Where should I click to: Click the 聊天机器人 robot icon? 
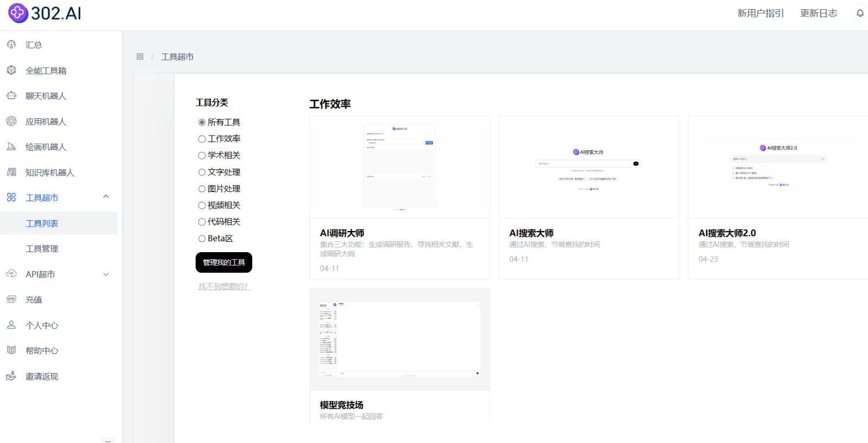[11, 95]
